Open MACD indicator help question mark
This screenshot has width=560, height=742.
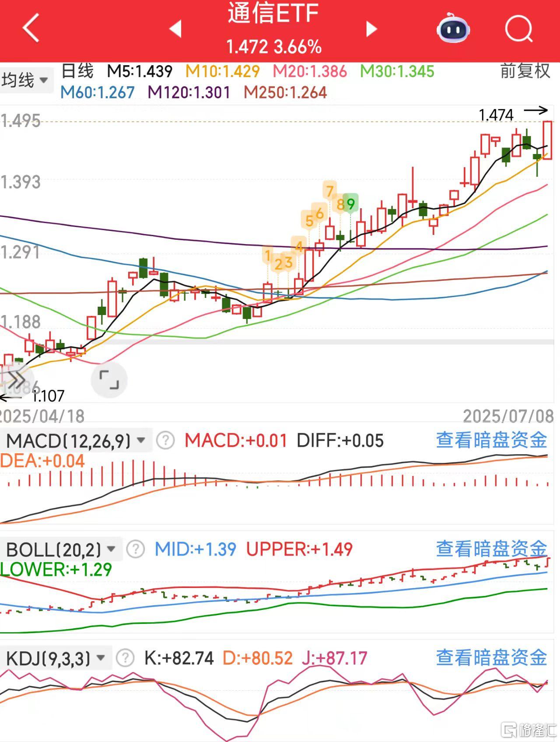pos(165,440)
